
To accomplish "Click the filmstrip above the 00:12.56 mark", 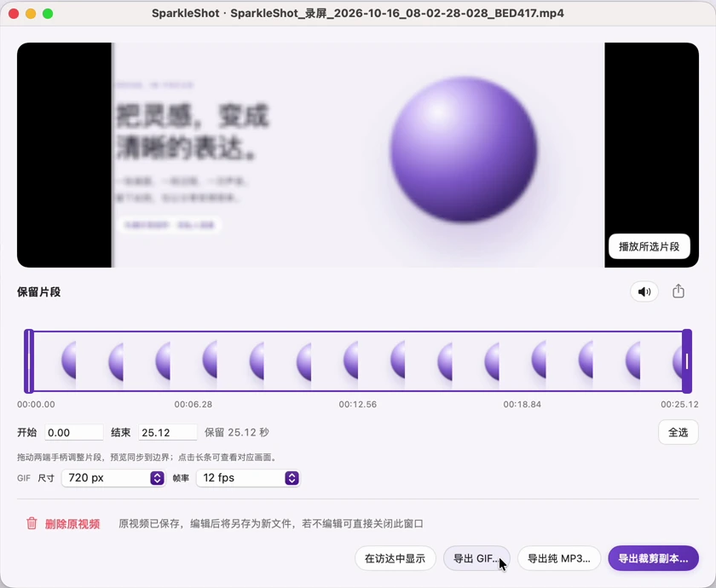I will point(357,361).
